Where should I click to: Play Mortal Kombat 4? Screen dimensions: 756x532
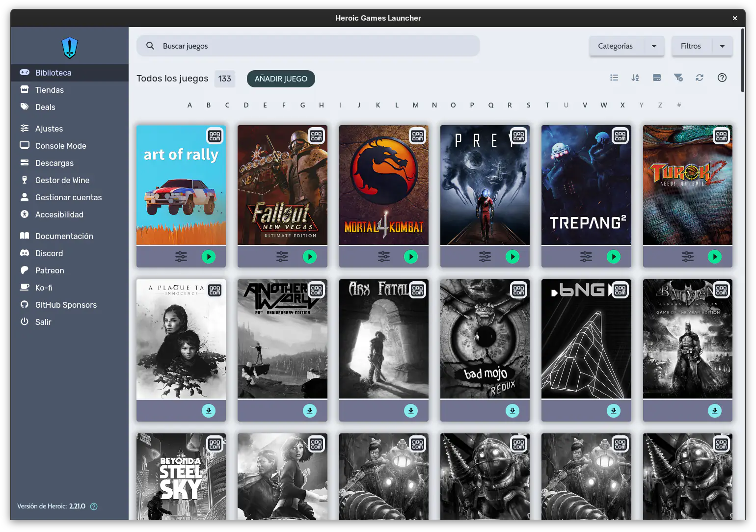click(411, 256)
